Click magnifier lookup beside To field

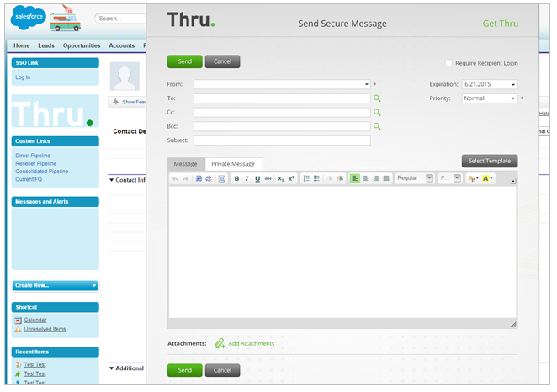point(377,98)
